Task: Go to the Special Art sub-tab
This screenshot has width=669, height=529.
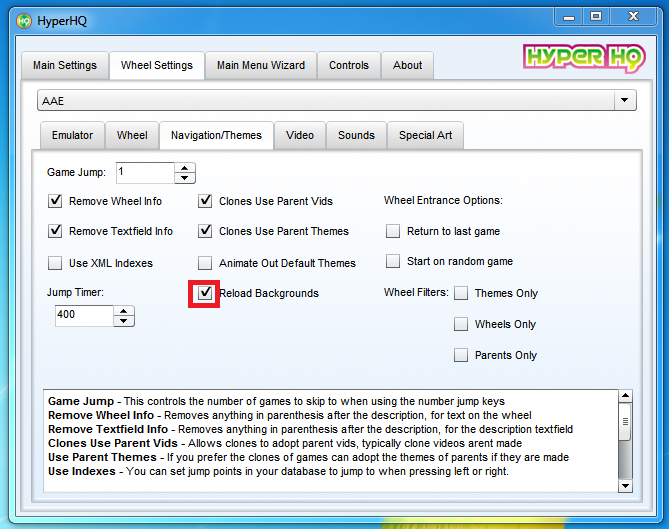Action: click(425, 135)
